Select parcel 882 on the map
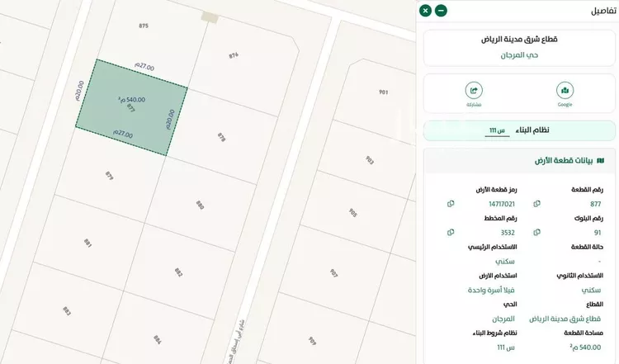Screen dimensions: 619x364 tap(178, 272)
